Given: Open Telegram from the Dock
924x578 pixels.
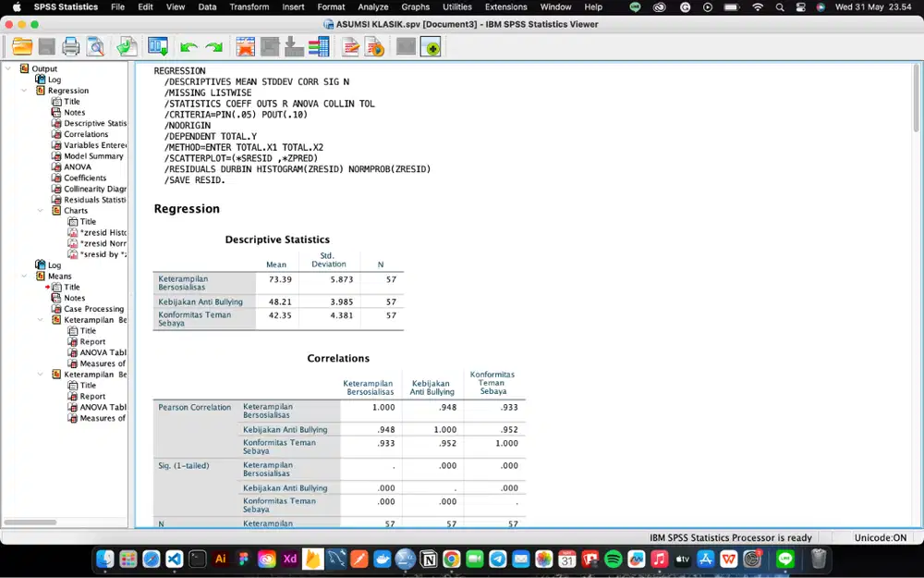Looking at the screenshot, I should (x=498, y=559).
